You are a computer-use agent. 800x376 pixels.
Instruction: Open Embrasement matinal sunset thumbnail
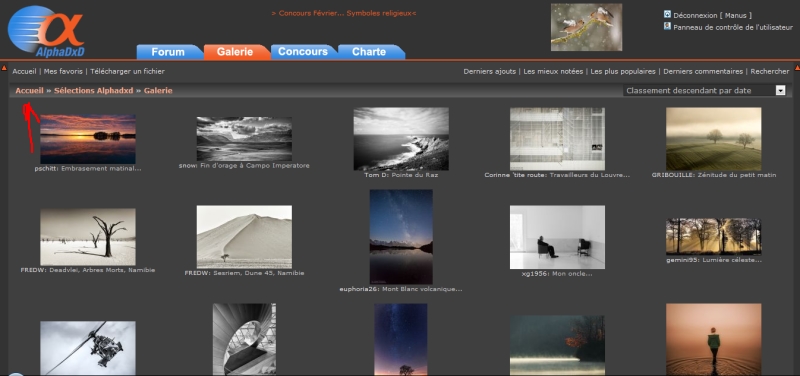[88, 139]
